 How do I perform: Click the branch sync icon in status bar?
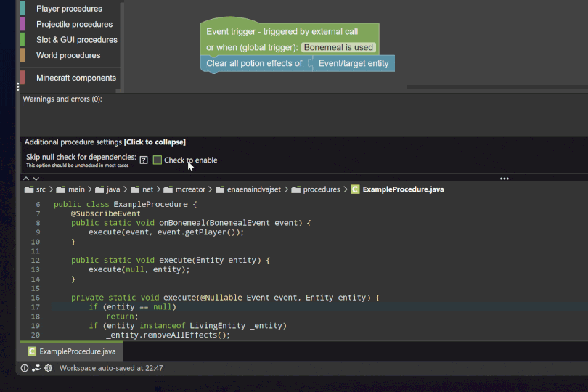(x=36, y=368)
